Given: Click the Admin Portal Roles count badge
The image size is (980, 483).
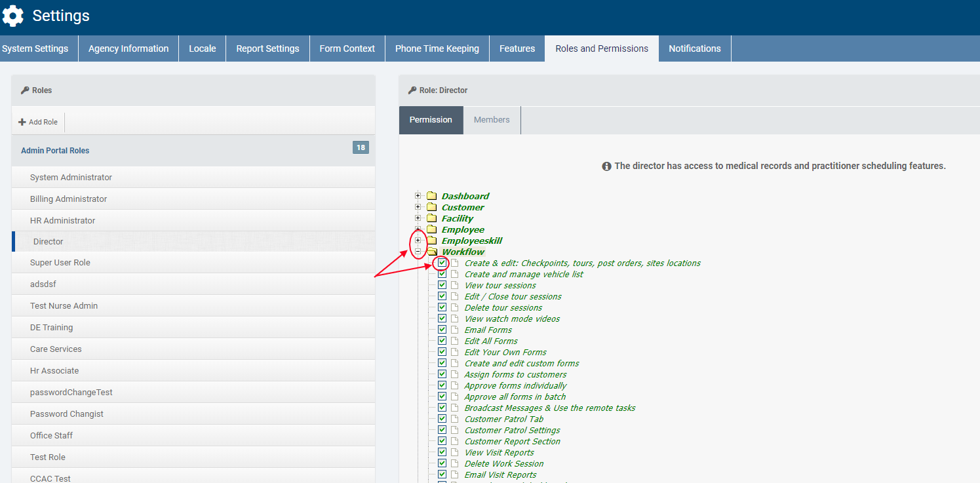Looking at the screenshot, I should pos(360,148).
